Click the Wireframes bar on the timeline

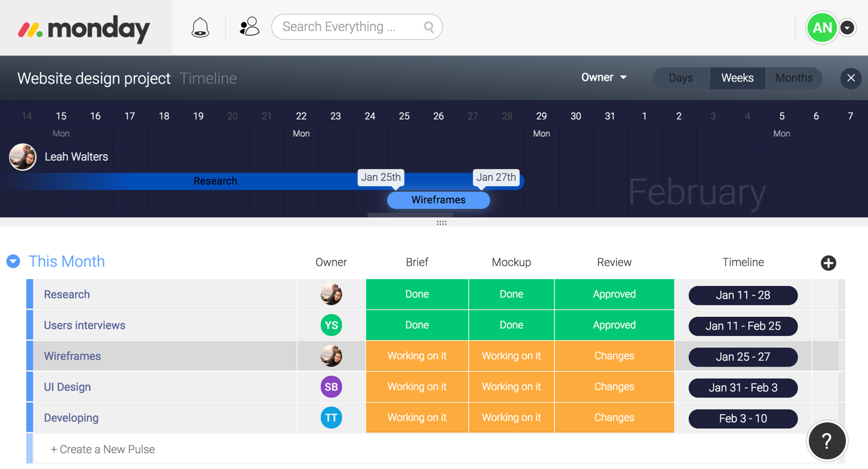pos(438,200)
